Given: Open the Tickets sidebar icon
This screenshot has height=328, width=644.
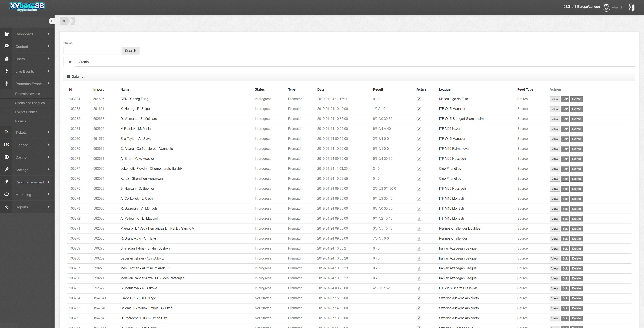Looking at the screenshot, I should pos(6,132).
